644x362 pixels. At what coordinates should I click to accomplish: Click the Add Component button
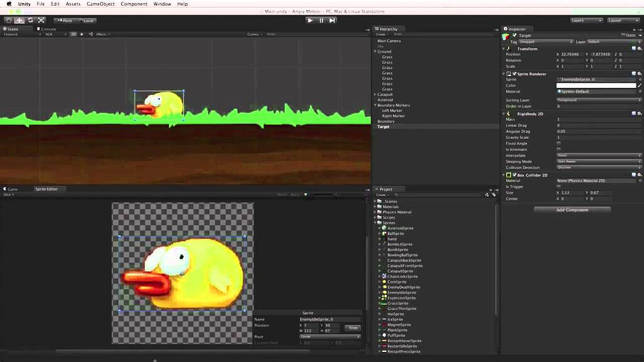pos(572,210)
